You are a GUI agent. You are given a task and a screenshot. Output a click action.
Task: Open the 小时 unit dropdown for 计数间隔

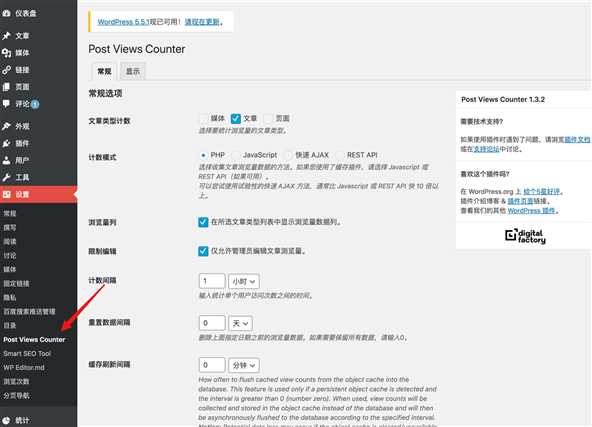pyautogui.click(x=244, y=281)
